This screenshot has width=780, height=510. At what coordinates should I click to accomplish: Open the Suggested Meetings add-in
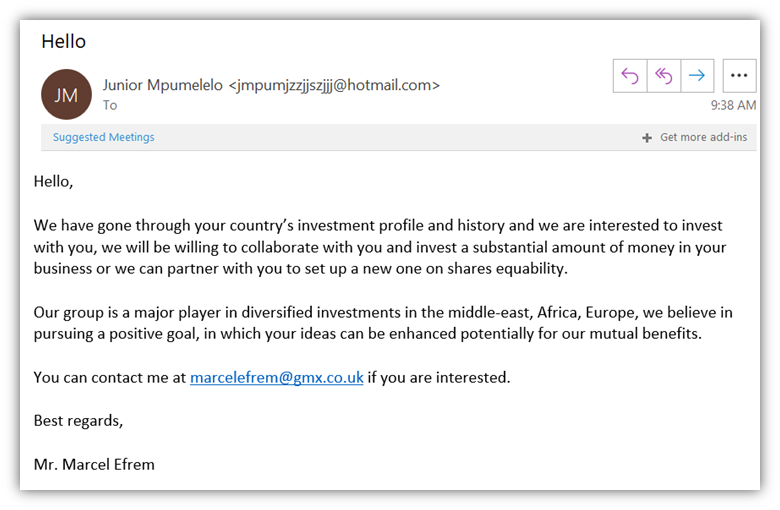(x=103, y=137)
